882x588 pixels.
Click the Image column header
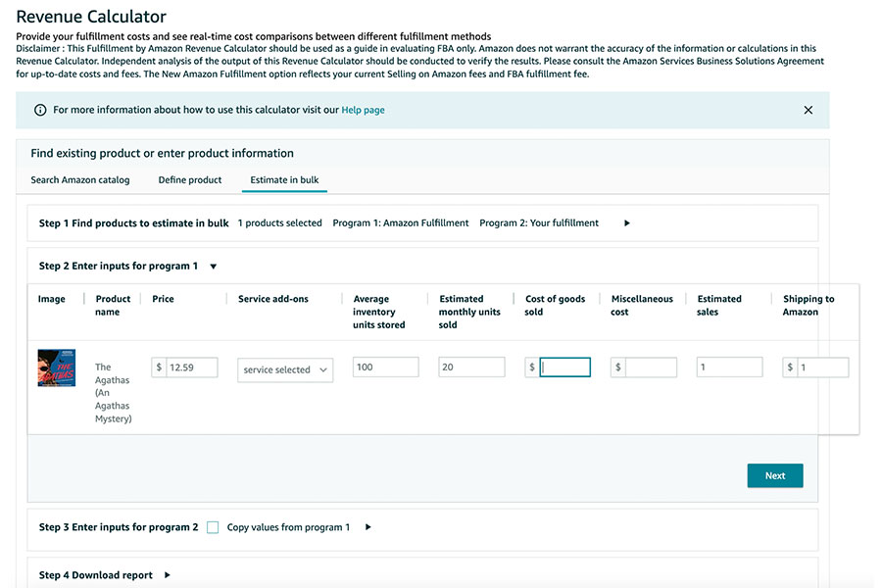tap(51, 299)
